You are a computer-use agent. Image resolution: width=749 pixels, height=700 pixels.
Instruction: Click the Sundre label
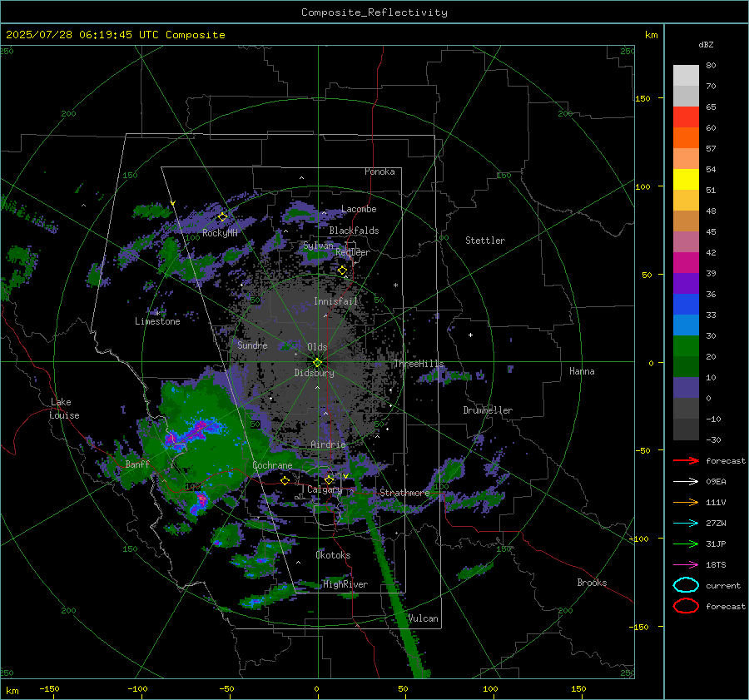252,345
